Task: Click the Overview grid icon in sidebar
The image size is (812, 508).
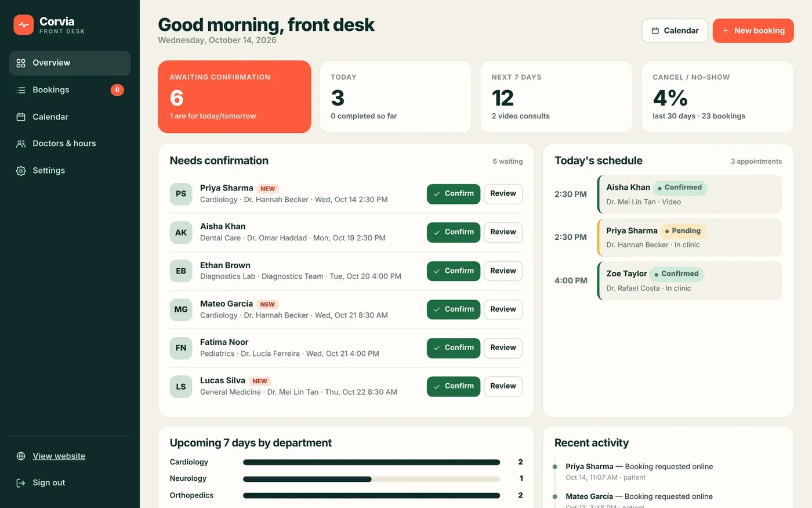Action: (x=21, y=63)
